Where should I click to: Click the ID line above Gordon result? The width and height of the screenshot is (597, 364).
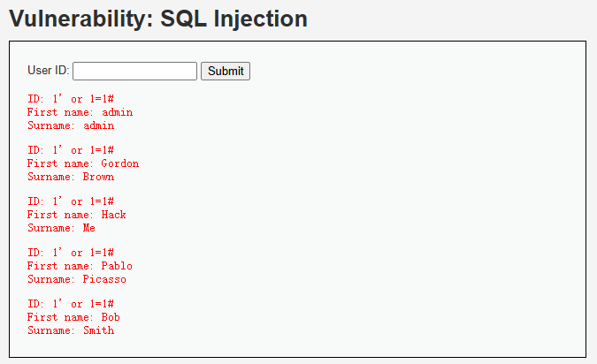click(71, 150)
